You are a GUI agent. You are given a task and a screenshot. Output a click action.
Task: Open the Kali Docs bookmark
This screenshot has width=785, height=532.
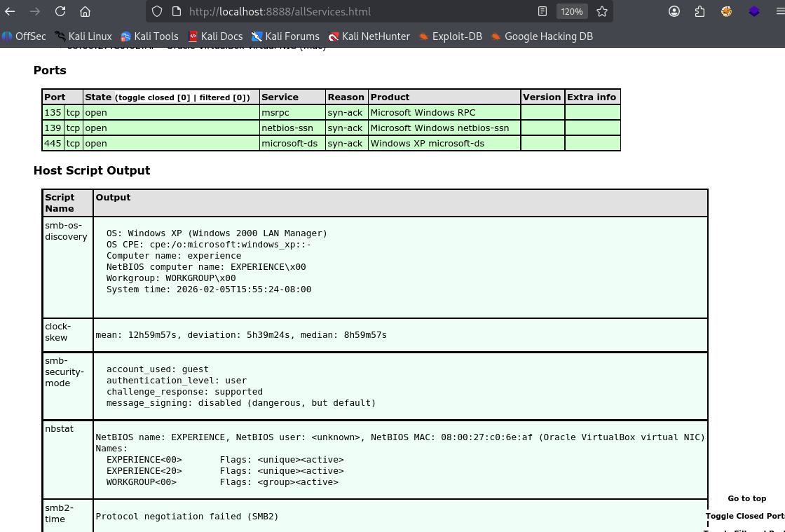(x=215, y=36)
